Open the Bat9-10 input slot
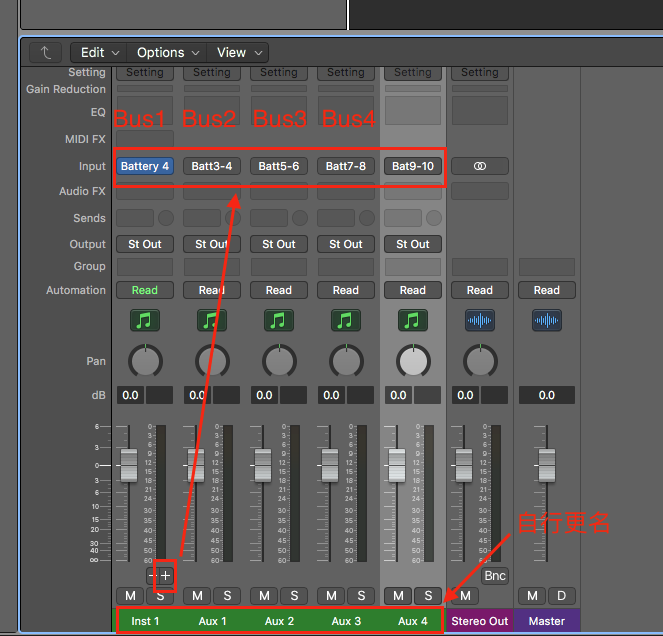The width and height of the screenshot is (663, 636). pos(413,166)
